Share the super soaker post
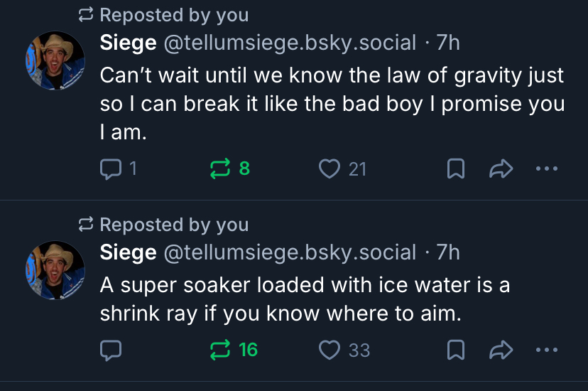 [501, 350]
